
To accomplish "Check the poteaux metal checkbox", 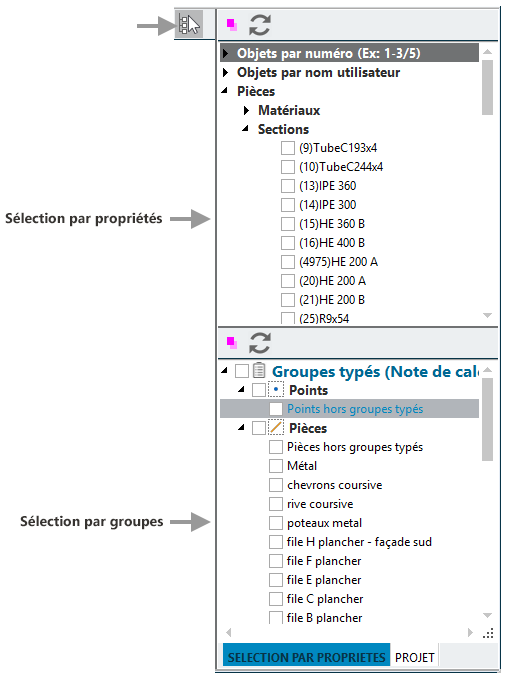I will click(275, 523).
